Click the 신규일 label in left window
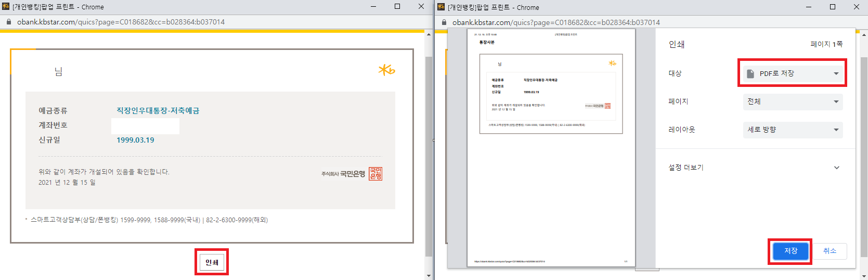 click(x=49, y=140)
